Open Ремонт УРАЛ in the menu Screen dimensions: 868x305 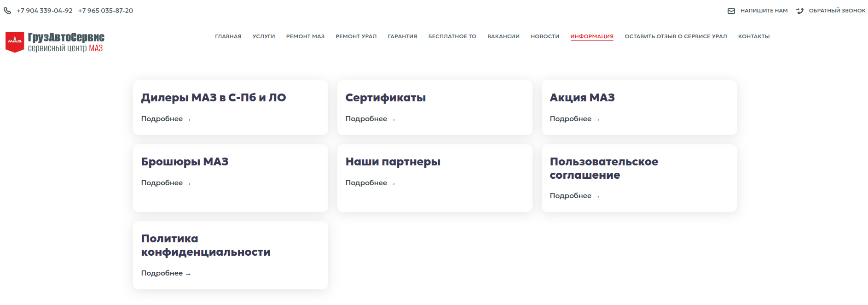[356, 36]
